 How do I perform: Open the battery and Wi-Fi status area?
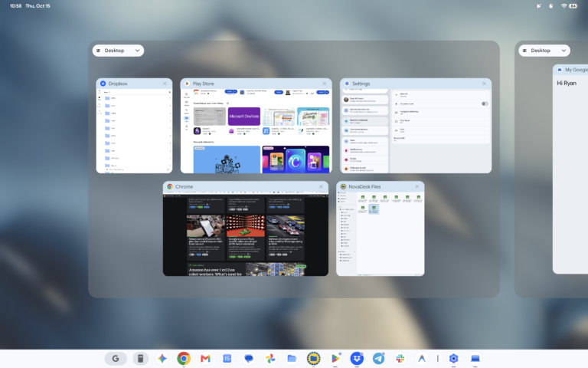click(569, 6)
